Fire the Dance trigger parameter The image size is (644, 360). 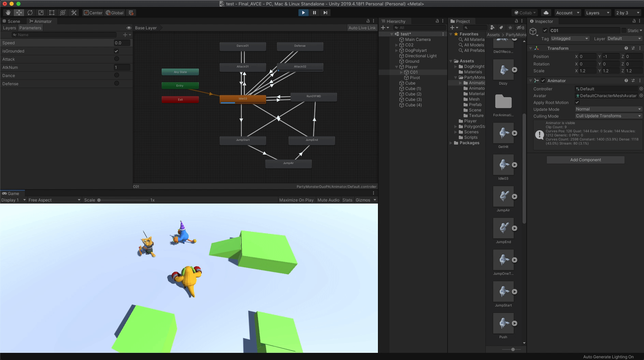[117, 75]
